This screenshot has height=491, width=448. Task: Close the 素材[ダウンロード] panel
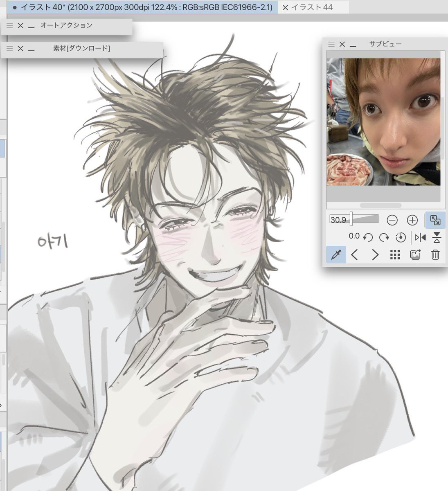point(20,49)
